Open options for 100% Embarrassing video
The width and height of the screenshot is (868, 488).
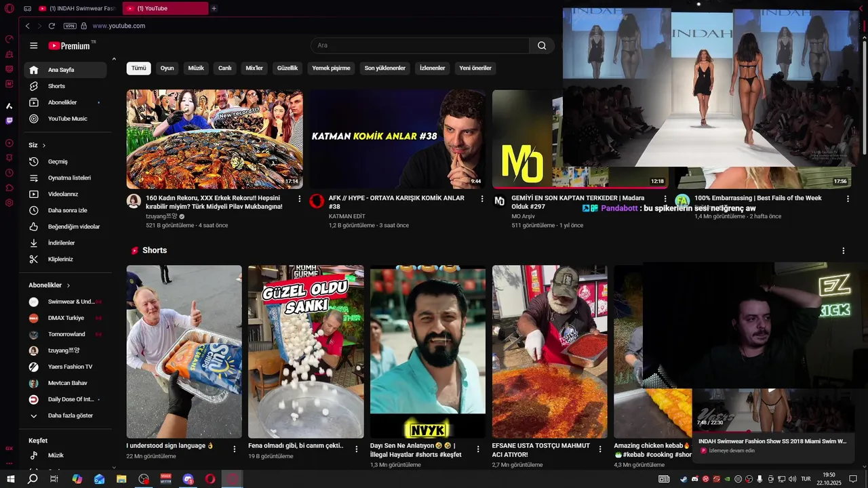pos(847,199)
